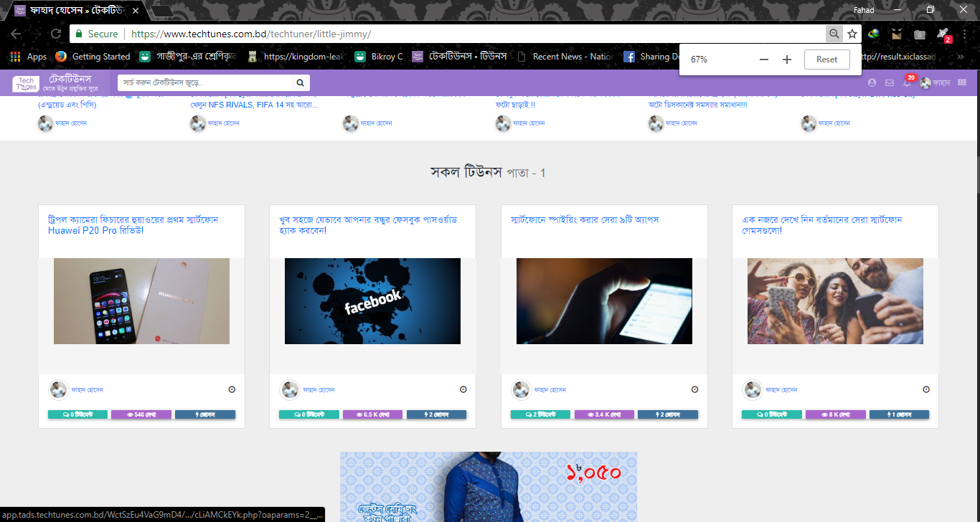Open the Huawei P20 Pro review post title
Image resolution: width=980 pixels, height=522 pixels.
pyautogui.click(x=134, y=225)
